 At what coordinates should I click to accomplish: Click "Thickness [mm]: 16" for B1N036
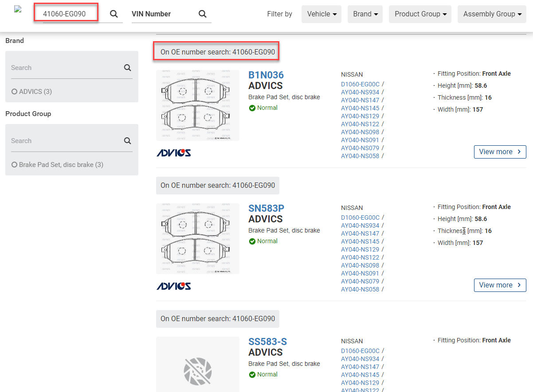pos(465,97)
